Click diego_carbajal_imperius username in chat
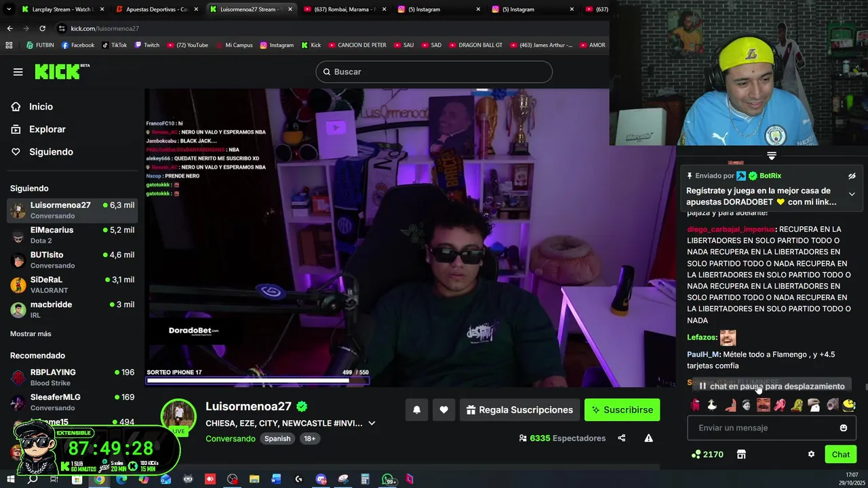868x488 pixels. [x=731, y=229]
